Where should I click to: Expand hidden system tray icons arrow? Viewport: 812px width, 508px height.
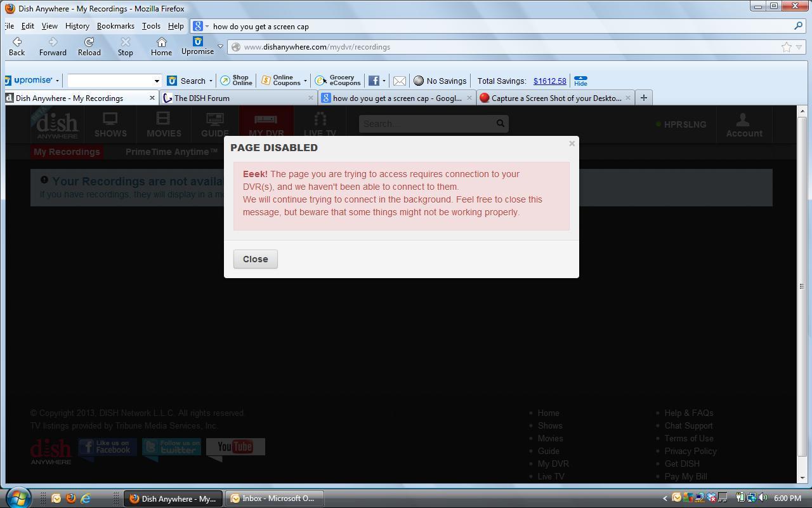(665, 498)
